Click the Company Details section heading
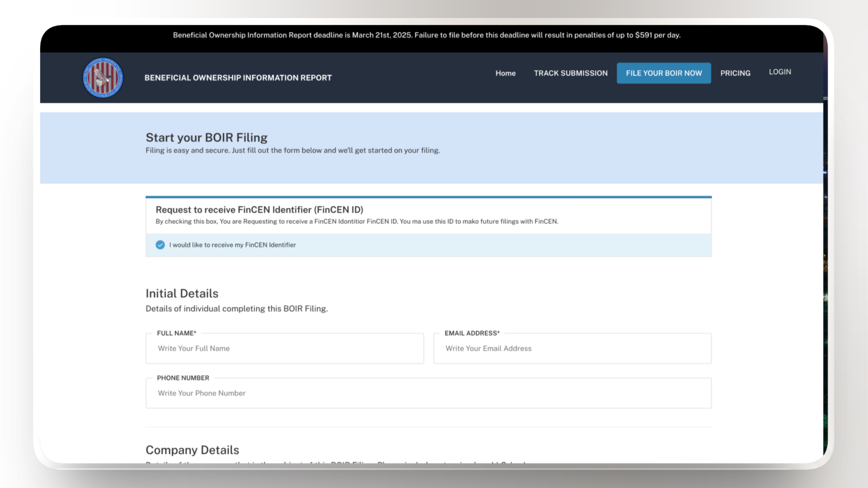The image size is (868, 488). pyautogui.click(x=192, y=450)
